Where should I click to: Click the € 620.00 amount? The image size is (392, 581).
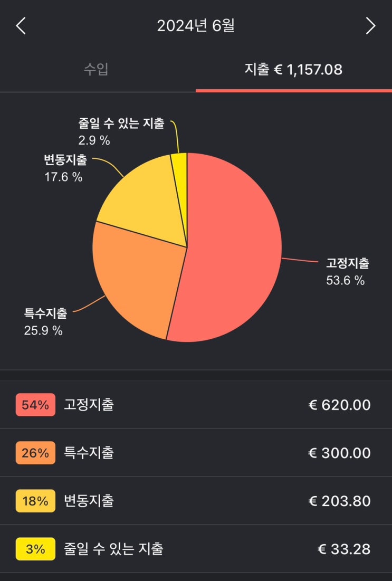tap(339, 405)
